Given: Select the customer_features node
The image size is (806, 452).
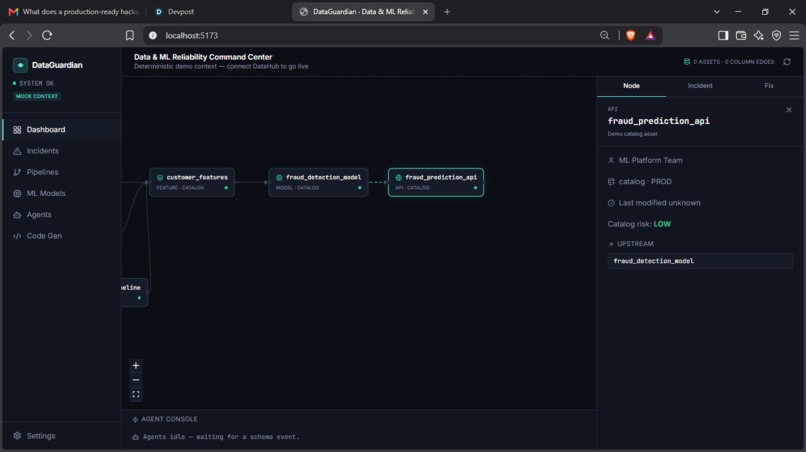Looking at the screenshot, I should [192, 182].
